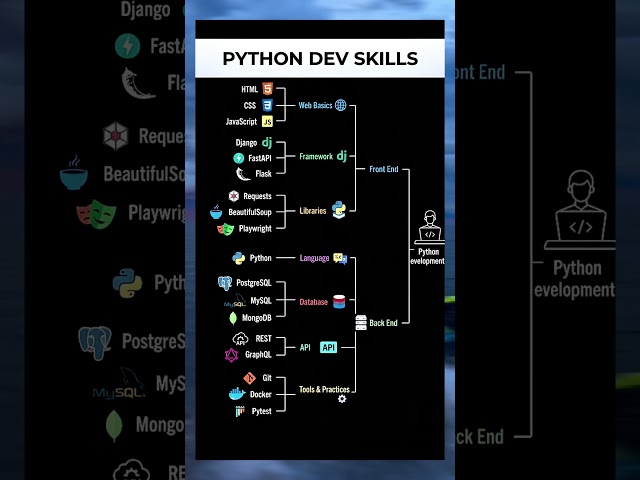Screen dimensions: 640x480
Task: Click the 'MongoDB' label in the center diagram
Action: point(256,318)
